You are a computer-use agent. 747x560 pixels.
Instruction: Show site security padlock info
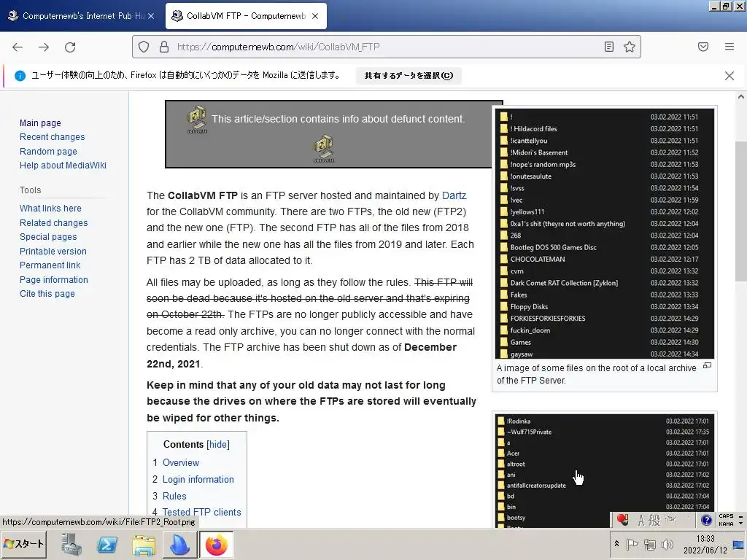point(164,47)
